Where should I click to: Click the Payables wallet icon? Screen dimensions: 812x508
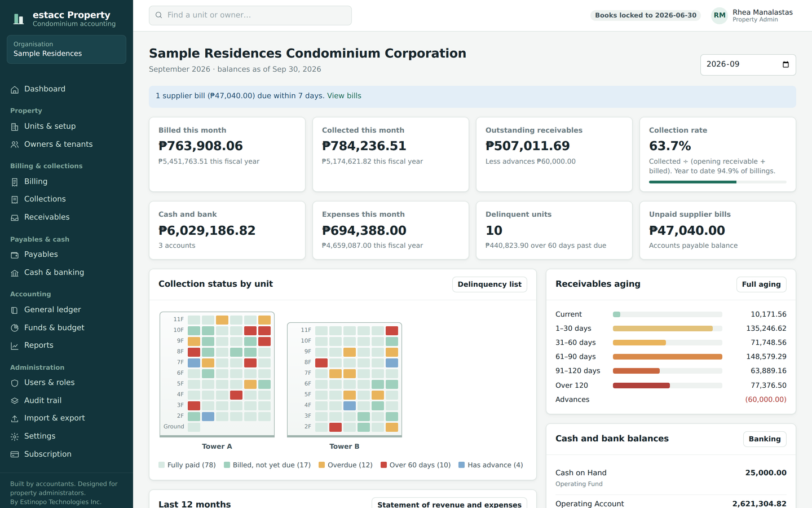[15, 255]
